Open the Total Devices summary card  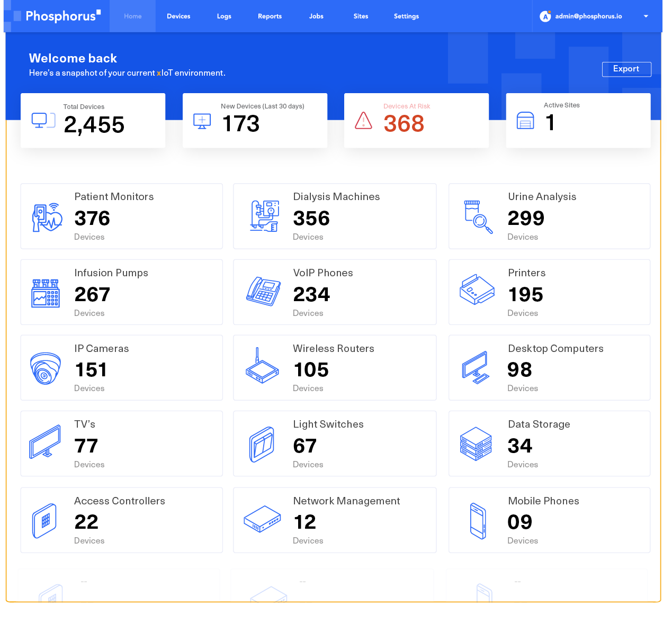pyautogui.click(x=93, y=121)
